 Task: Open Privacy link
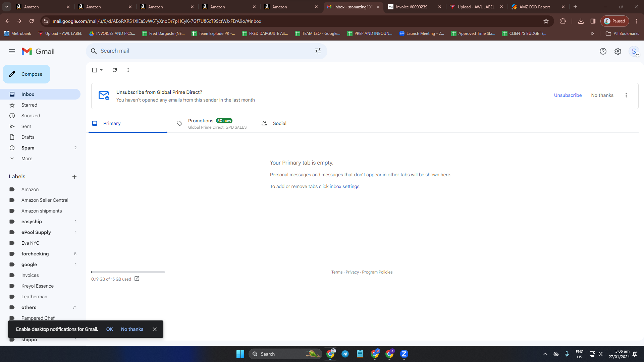pyautogui.click(x=352, y=272)
